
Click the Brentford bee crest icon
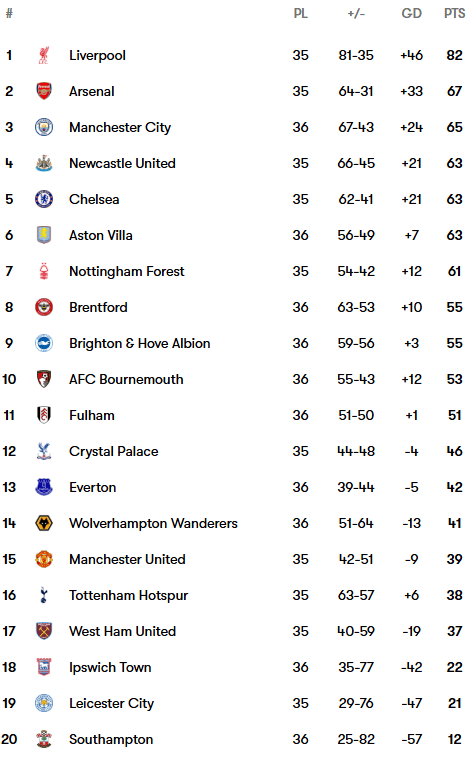click(x=44, y=307)
